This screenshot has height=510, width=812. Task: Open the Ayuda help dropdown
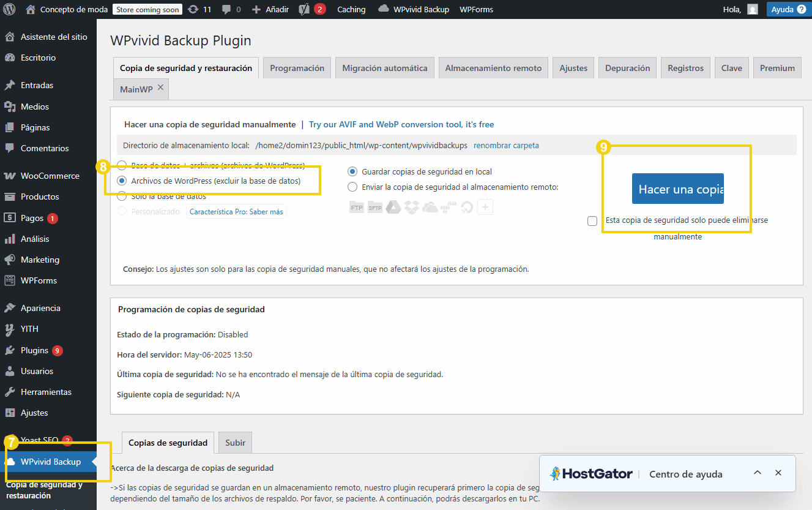788,9
